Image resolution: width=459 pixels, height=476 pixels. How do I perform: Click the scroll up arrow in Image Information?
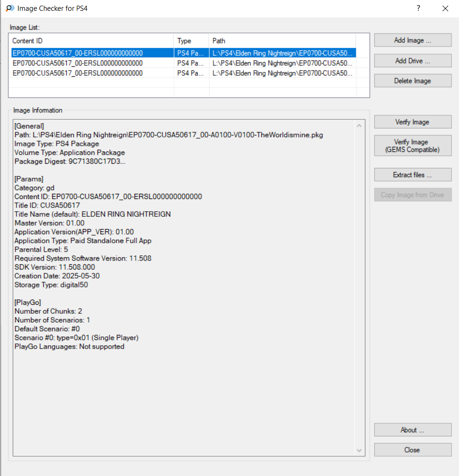pyautogui.click(x=359, y=126)
